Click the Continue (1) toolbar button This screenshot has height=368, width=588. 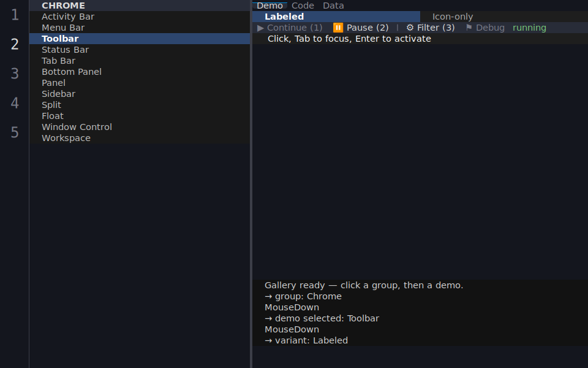(x=290, y=28)
